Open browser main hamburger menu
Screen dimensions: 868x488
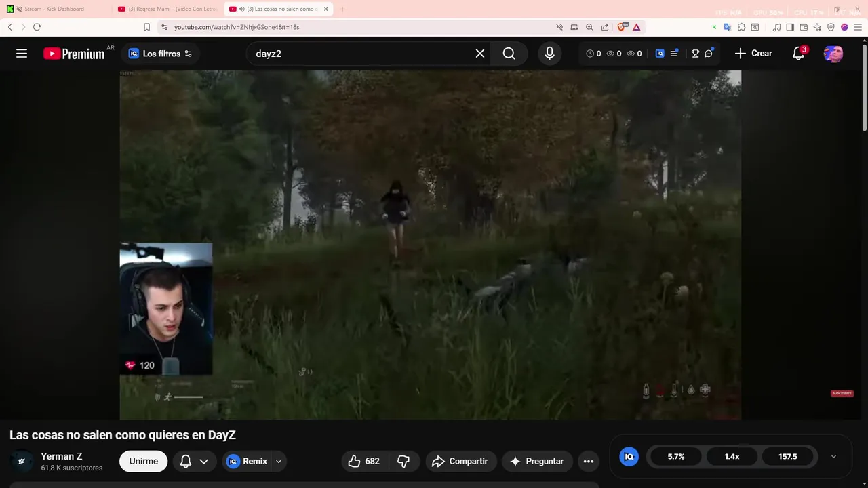(858, 27)
